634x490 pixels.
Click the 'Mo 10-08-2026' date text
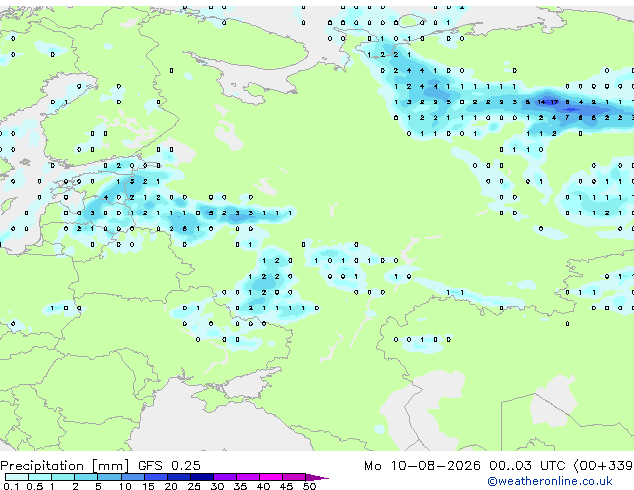pyautogui.click(x=422, y=466)
